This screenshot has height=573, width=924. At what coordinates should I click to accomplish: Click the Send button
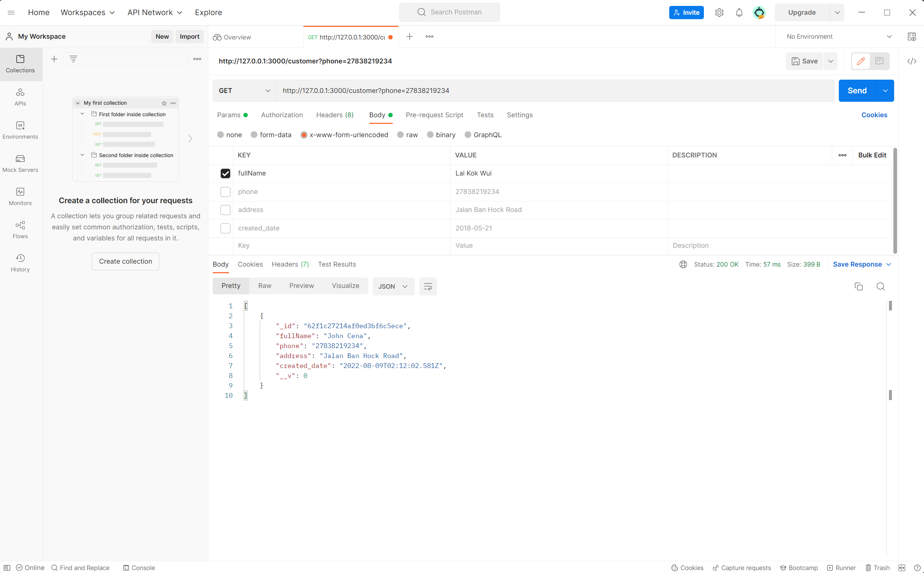click(857, 91)
